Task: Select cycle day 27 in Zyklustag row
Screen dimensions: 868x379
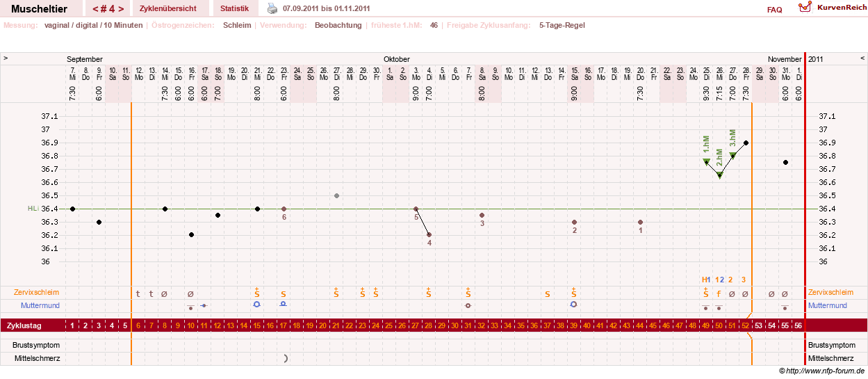Action: [416, 325]
